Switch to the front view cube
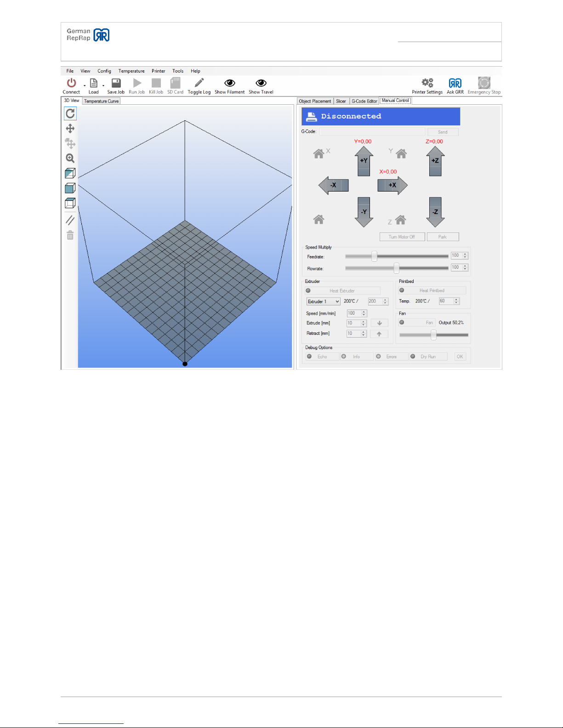This screenshot has height=728, width=563. point(70,188)
